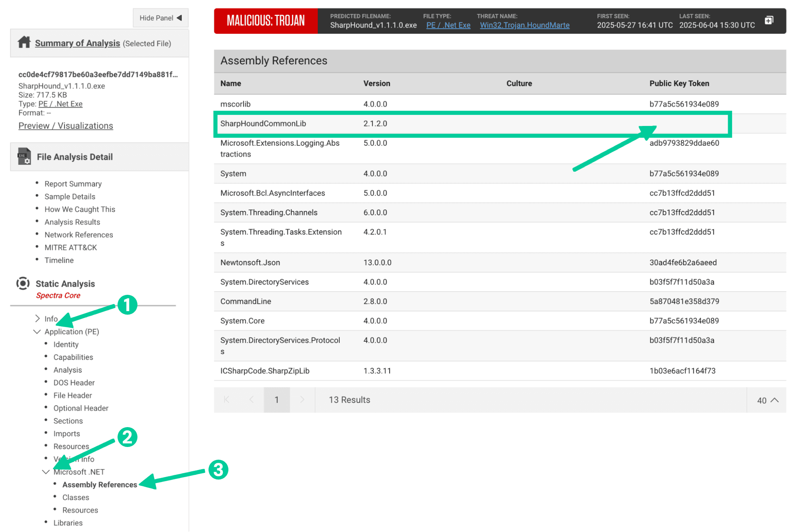794x532 pixels.
Task: Click the expand report icon in top banner
Action: click(769, 20)
